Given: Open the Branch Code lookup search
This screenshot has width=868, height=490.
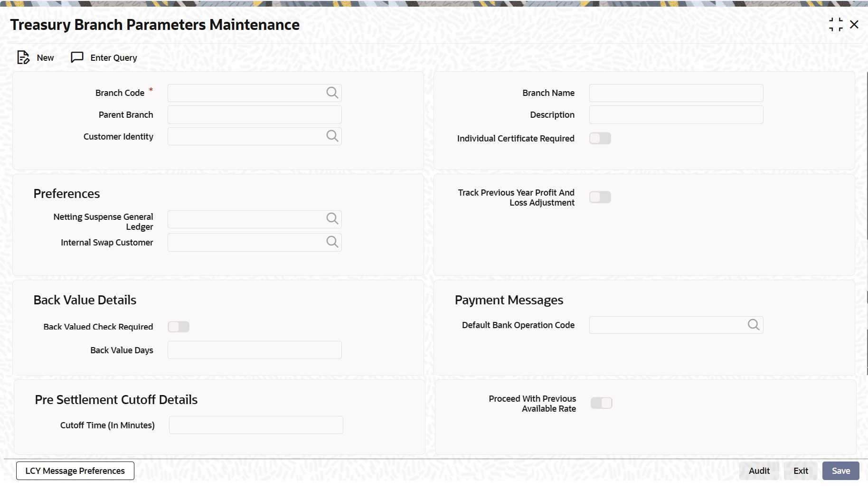Looking at the screenshot, I should click(332, 93).
